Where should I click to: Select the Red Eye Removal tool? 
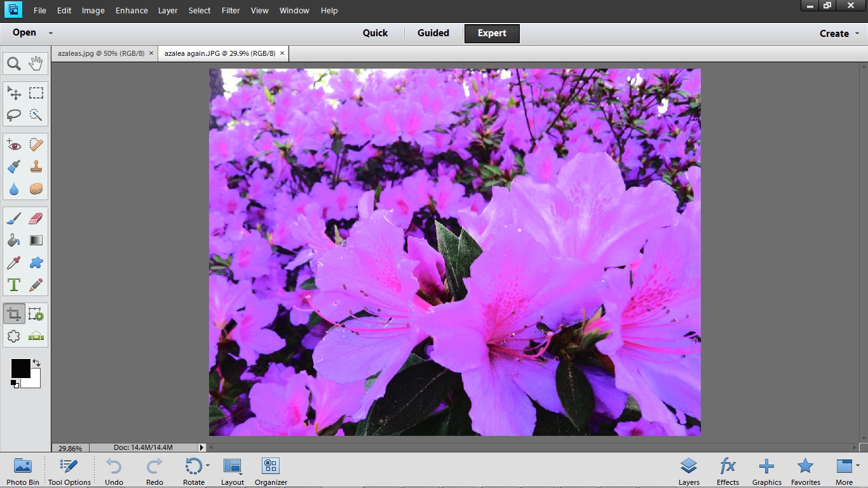pos(14,146)
